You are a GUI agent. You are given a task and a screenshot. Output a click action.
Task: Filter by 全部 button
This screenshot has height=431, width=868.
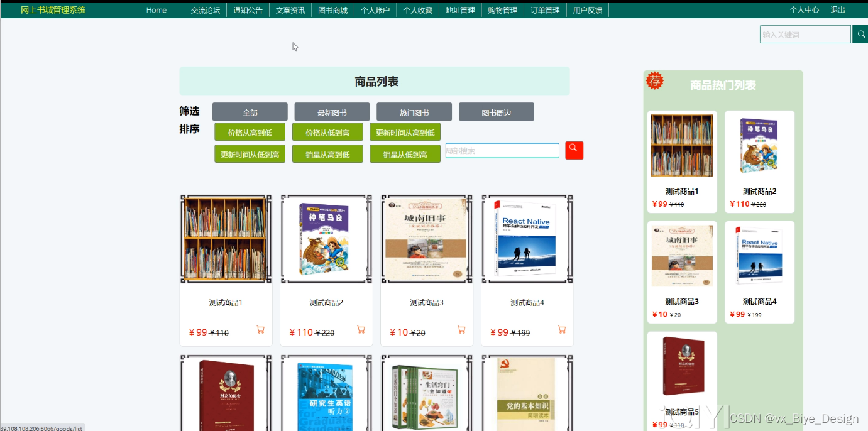[250, 112]
